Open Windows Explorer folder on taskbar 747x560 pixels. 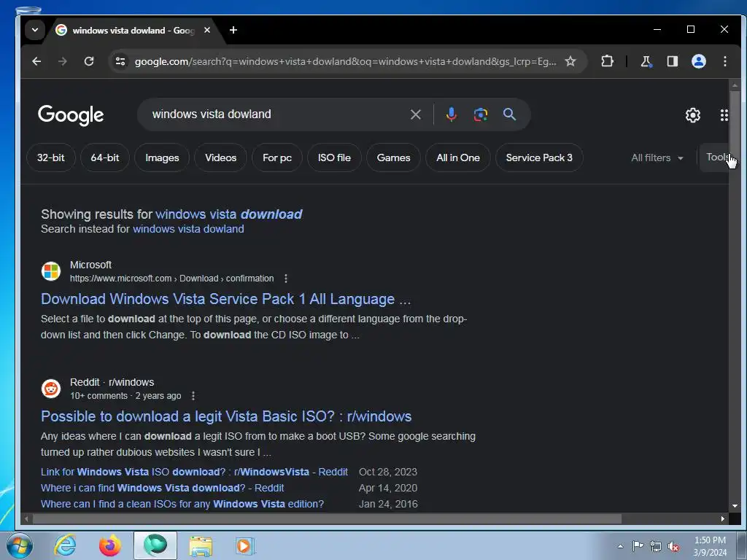(201, 545)
